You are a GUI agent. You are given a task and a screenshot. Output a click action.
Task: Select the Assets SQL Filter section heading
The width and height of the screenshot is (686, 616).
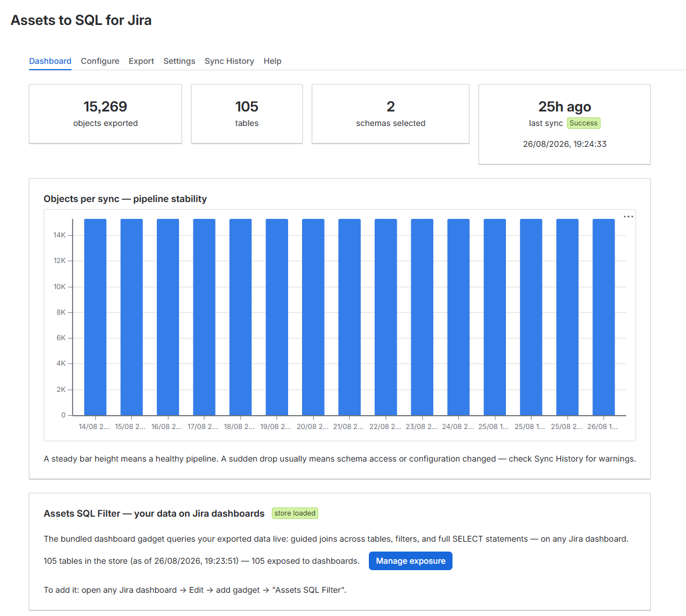154,514
